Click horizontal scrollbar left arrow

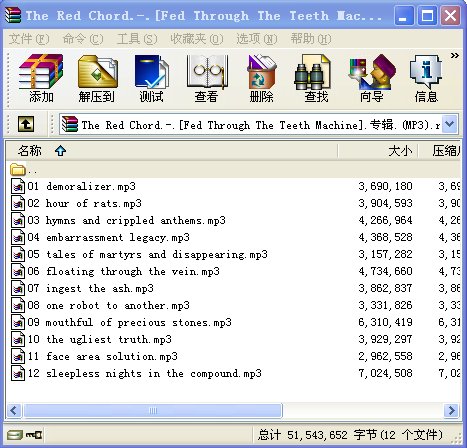coord(14,410)
